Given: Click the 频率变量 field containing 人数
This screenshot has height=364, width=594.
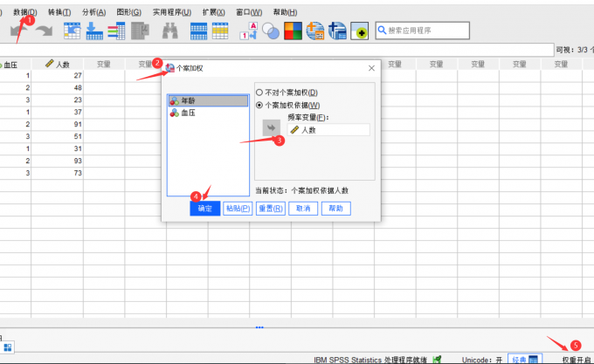Looking at the screenshot, I should (x=328, y=129).
